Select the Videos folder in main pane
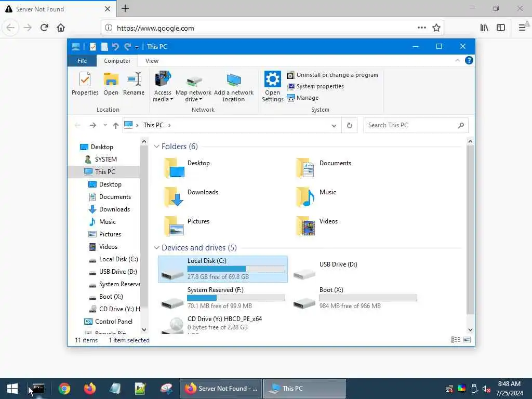532x399 pixels. [316, 226]
